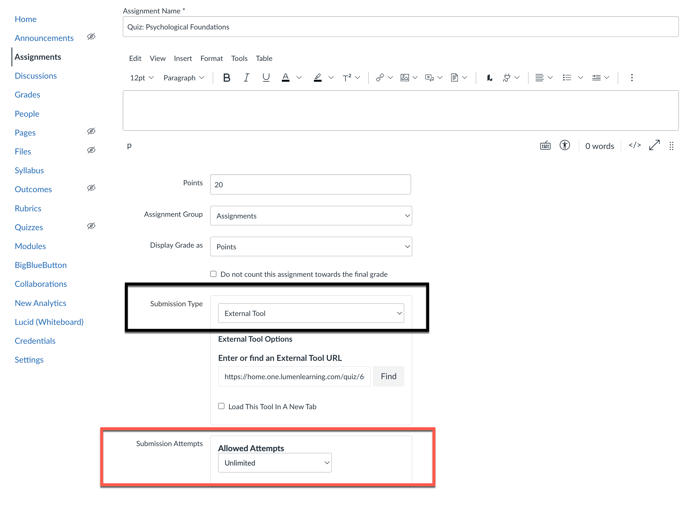688x505 pixels.
Task: Click the text alignment icon
Action: coord(540,78)
